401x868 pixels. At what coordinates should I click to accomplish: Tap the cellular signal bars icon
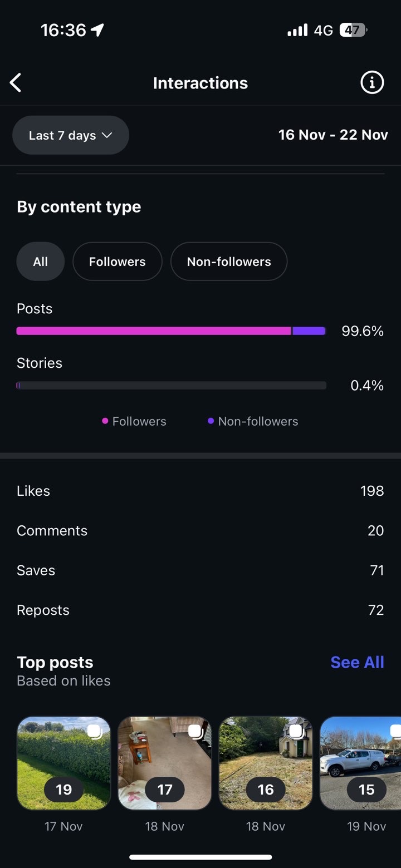pyautogui.click(x=297, y=30)
